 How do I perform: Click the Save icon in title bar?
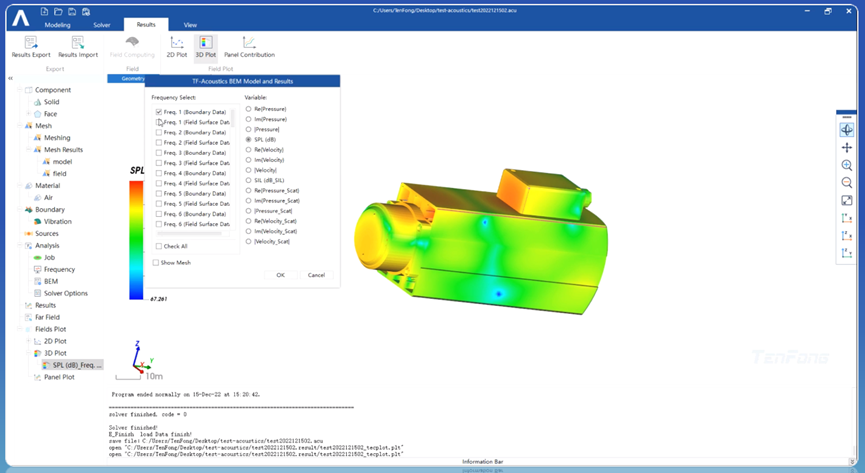72,11
